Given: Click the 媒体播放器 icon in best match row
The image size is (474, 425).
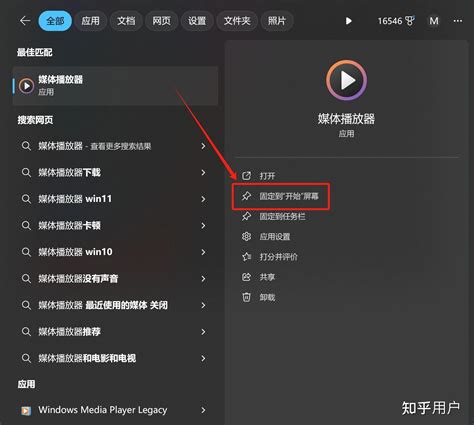Looking at the screenshot, I should pyautogui.click(x=26, y=86).
